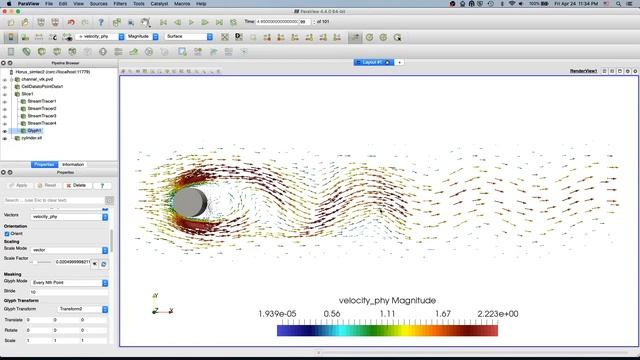This screenshot has width=640, height=360.
Task: Apply the Threshold filter icon
Action: pos(72,52)
